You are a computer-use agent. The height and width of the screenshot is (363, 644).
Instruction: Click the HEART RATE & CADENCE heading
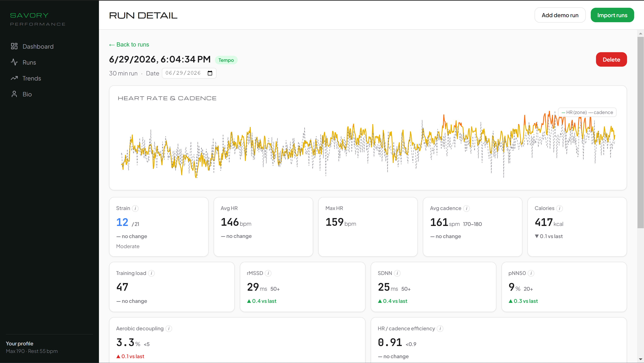[167, 98]
